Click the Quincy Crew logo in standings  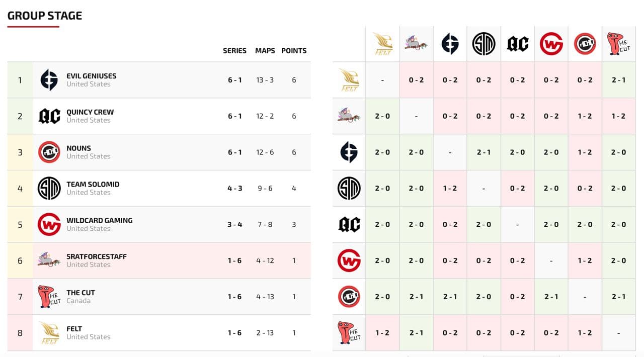pos(49,116)
